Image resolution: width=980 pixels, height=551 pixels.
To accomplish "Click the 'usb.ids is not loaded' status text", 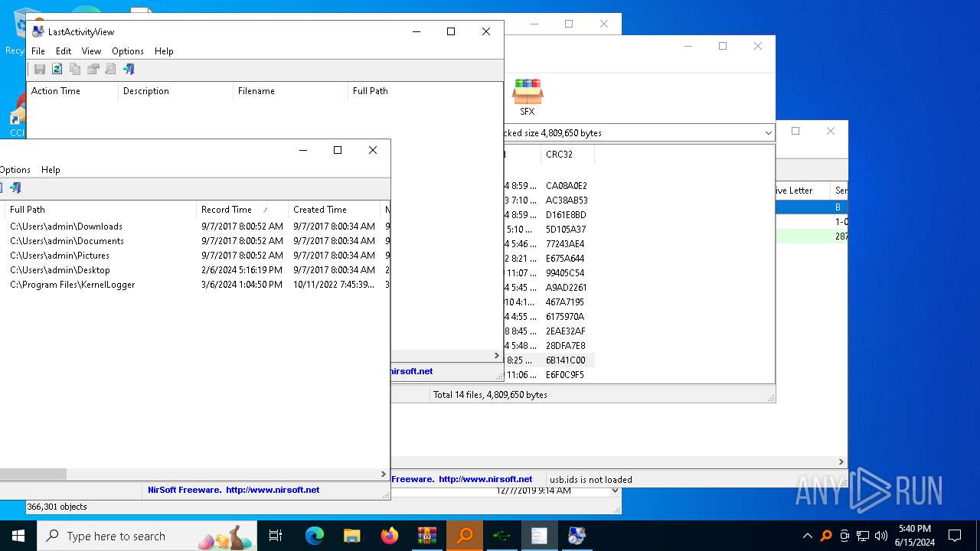I will click(591, 480).
